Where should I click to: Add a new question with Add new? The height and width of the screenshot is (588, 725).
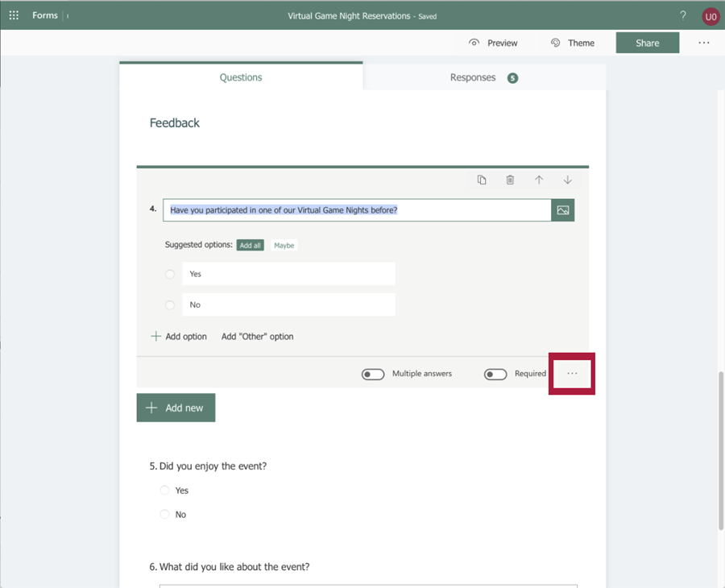176,408
